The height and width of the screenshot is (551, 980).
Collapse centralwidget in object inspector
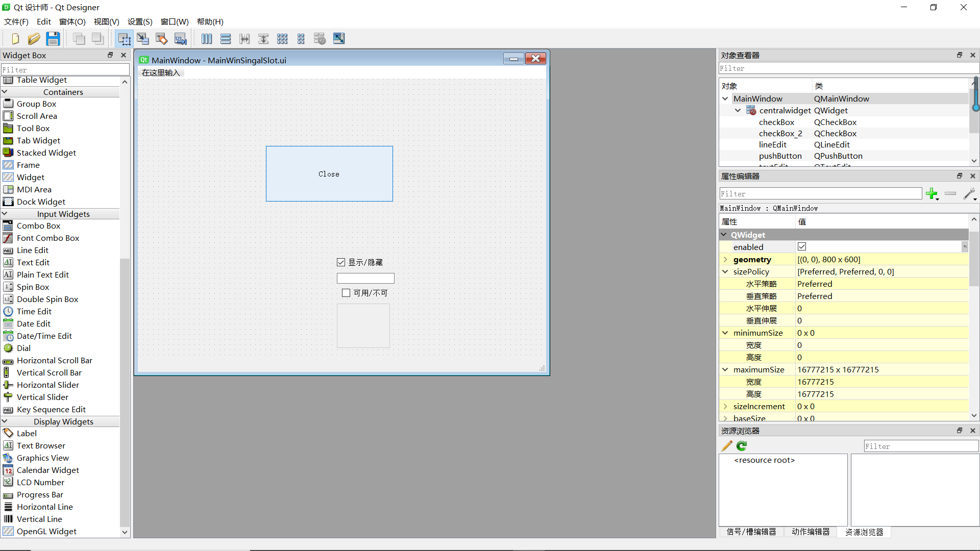tap(738, 110)
